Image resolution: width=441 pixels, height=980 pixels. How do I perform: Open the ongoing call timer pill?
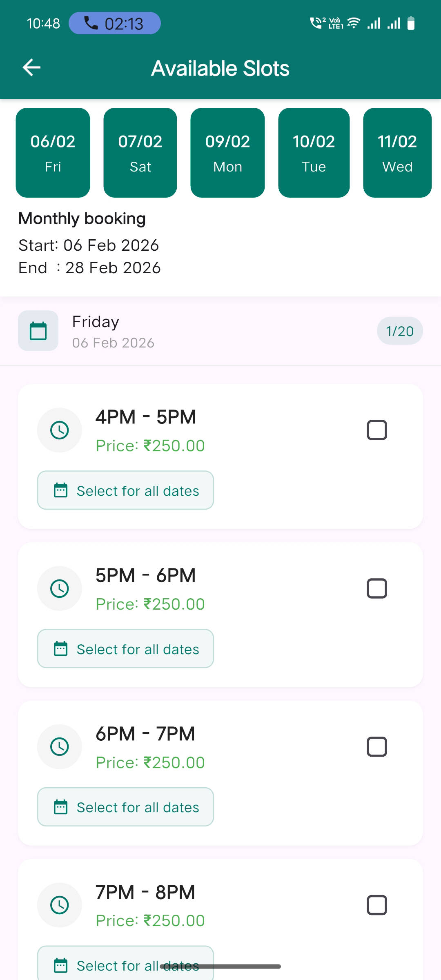click(x=115, y=23)
